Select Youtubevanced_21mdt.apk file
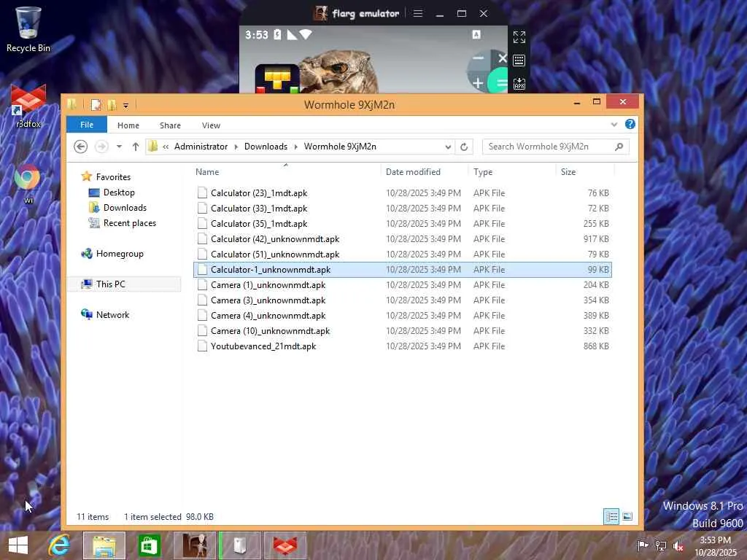 tap(403, 346)
